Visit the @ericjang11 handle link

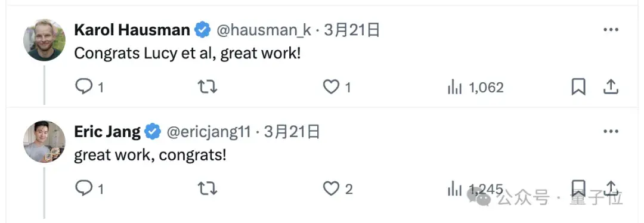208,132
